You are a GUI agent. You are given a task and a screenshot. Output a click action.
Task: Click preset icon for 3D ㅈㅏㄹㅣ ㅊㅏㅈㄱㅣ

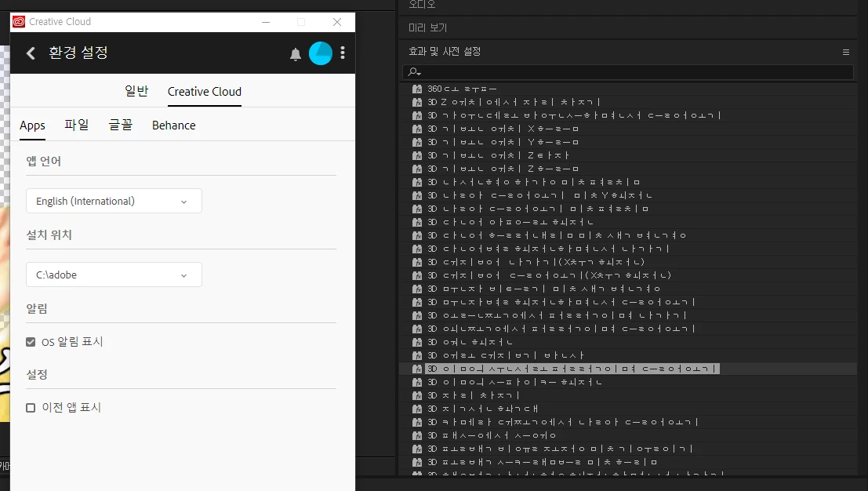click(x=417, y=395)
